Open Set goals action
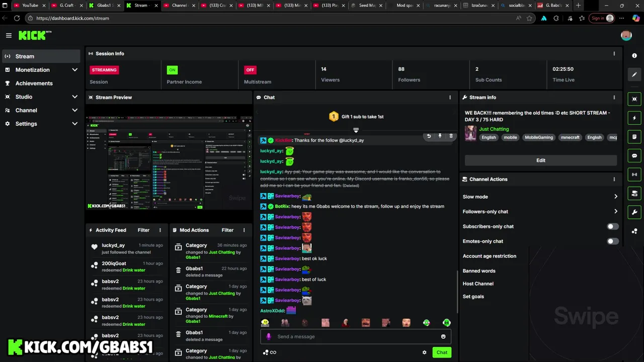644x362 pixels. (473, 297)
